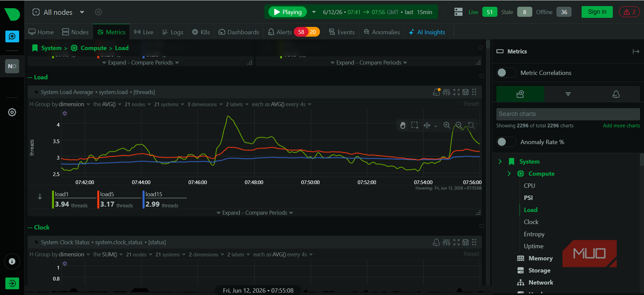The image size is (644, 295).
Task: Select the ND space avatar
Action: 12,66
